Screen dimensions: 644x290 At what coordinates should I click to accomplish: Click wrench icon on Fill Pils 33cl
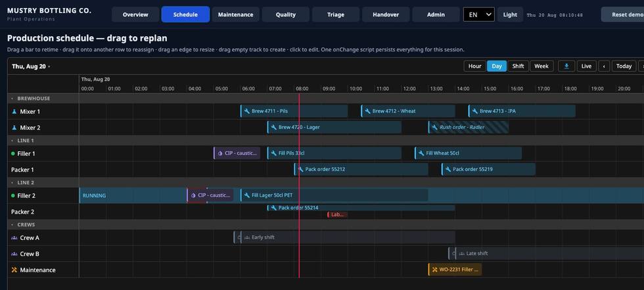pyautogui.click(x=273, y=153)
